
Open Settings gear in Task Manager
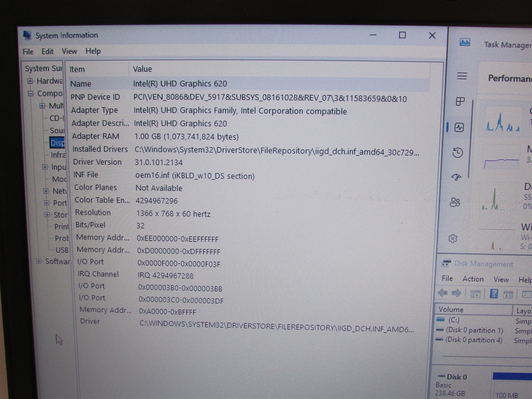point(453,238)
